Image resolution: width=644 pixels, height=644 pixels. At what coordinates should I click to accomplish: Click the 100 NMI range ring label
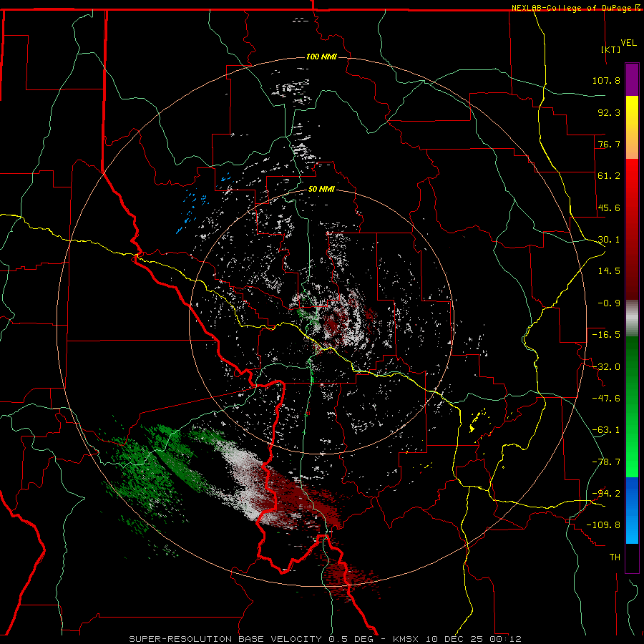(x=321, y=57)
